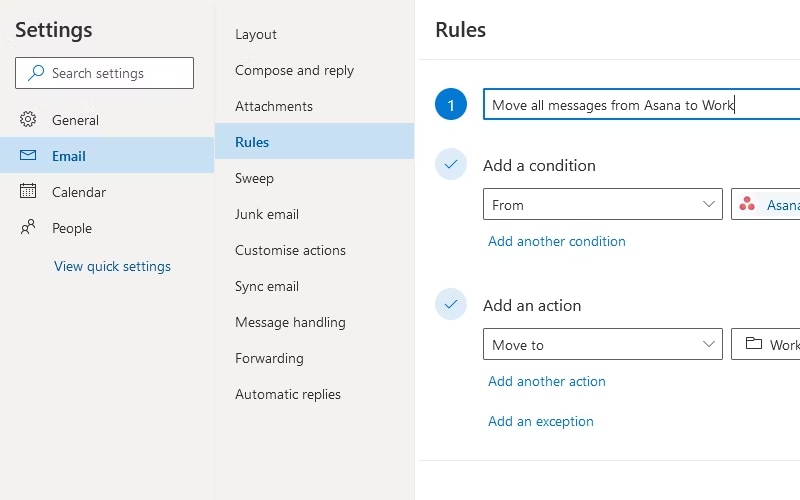Screen dimensions: 800x500
Task: Click the Calendar icon in sidebar
Action: [x=28, y=192]
